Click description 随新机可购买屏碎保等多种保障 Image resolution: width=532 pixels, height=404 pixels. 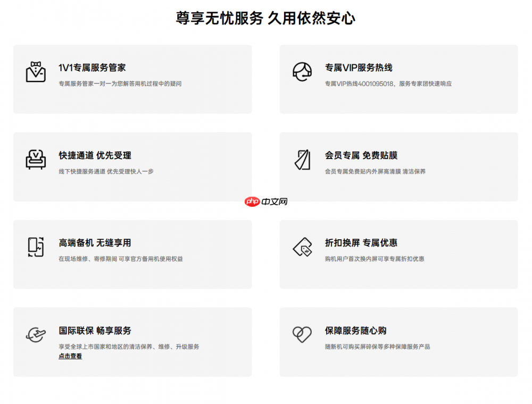(x=377, y=347)
